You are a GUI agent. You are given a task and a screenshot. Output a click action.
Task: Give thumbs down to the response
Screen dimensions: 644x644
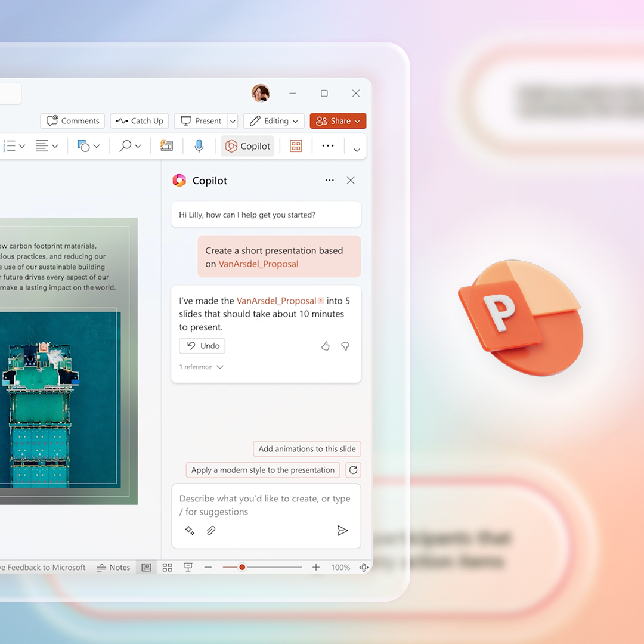345,346
